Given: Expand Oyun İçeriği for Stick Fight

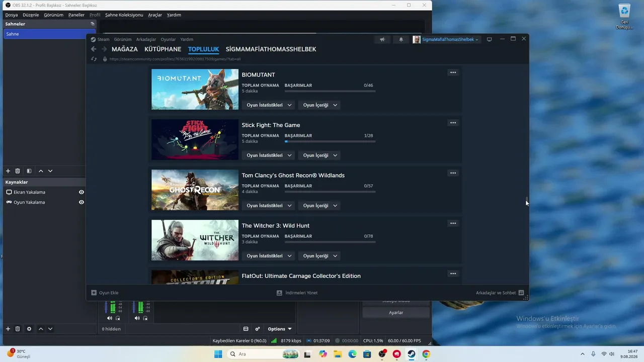Looking at the screenshot, I should (x=320, y=155).
